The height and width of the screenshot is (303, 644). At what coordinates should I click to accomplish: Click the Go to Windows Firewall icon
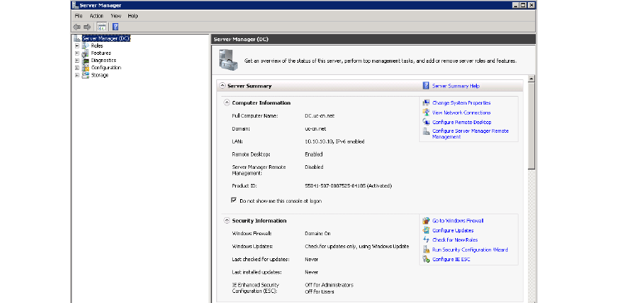click(x=426, y=221)
